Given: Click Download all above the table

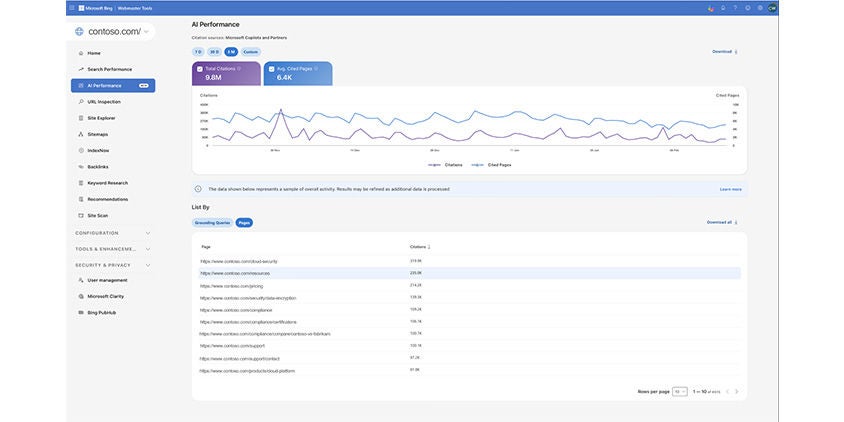Looking at the screenshot, I should click(721, 222).
